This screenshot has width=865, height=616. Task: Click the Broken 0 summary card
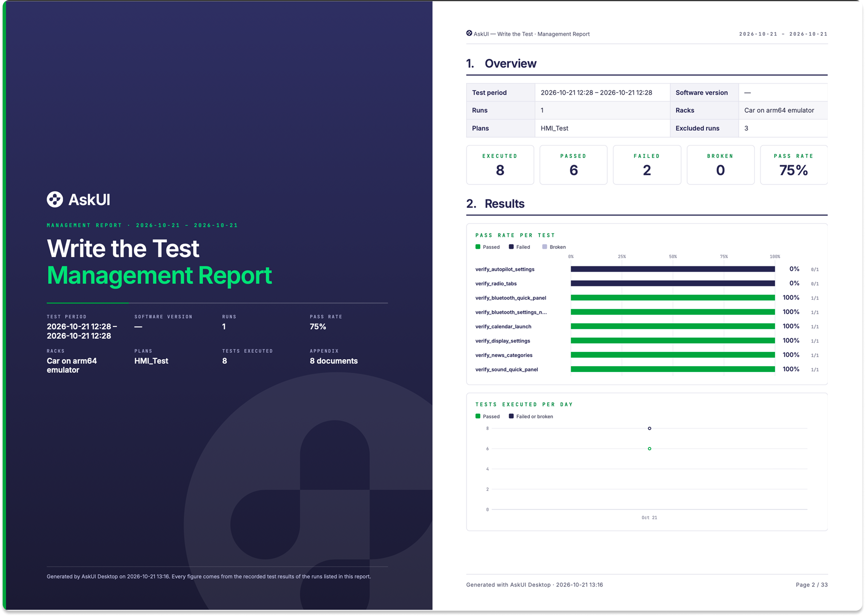pos(720,165)
